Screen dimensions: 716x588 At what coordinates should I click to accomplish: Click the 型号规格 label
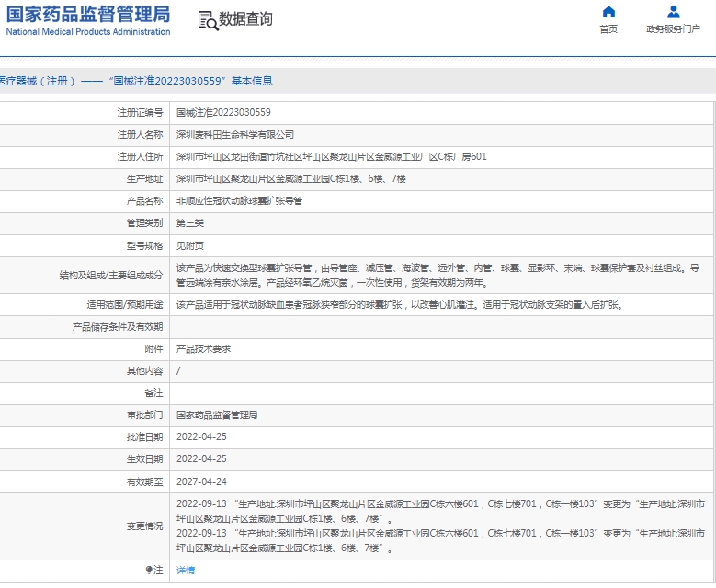144,245
